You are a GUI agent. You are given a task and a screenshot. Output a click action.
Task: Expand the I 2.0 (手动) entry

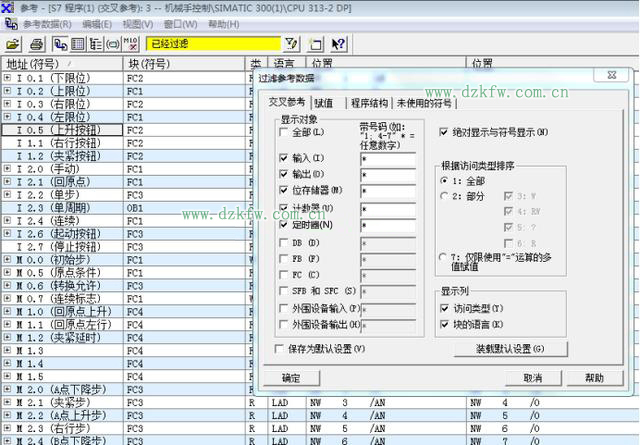tap(8, 169)
